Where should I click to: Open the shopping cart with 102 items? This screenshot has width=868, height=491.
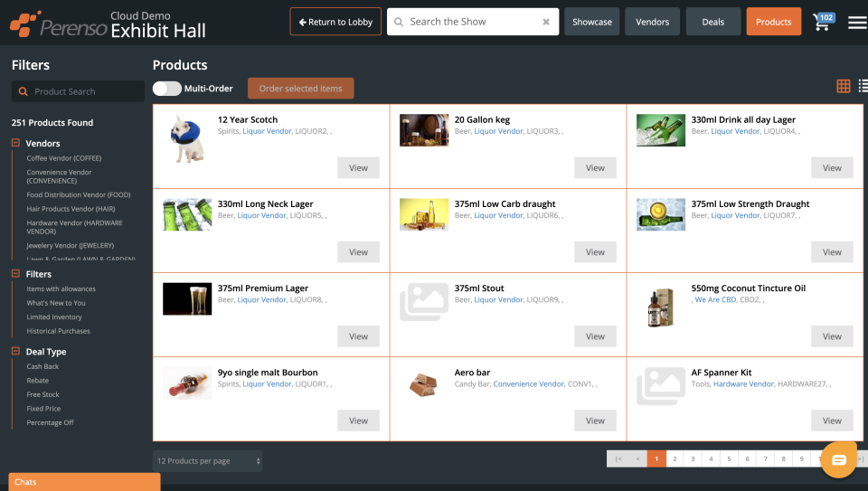pos(823,22)
